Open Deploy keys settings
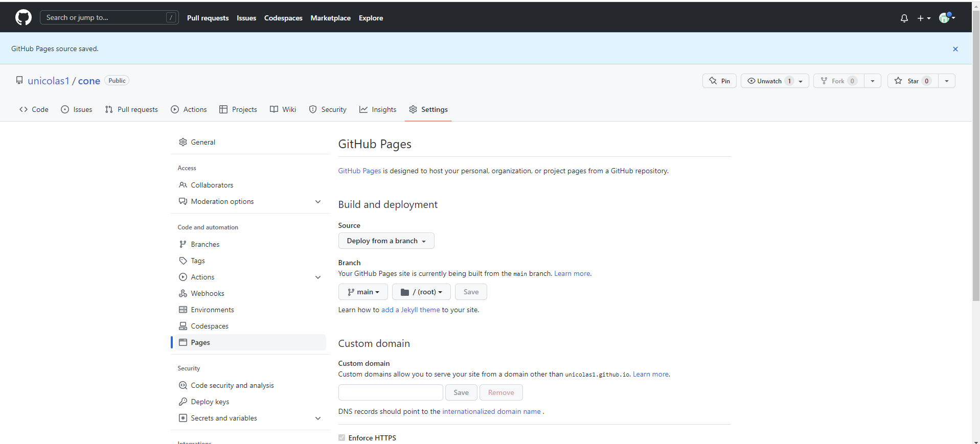Viewport: 980px width, 444px height. coord(250,402)
